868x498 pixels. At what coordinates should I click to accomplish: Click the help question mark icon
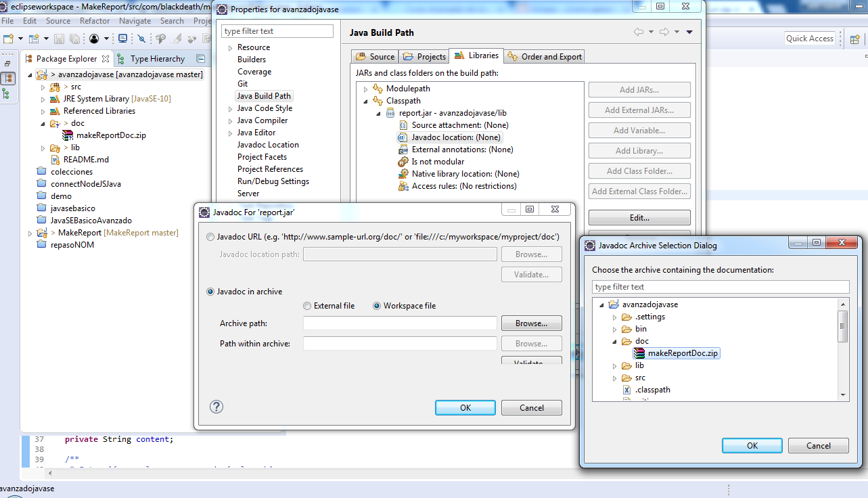tap(216, 407)
